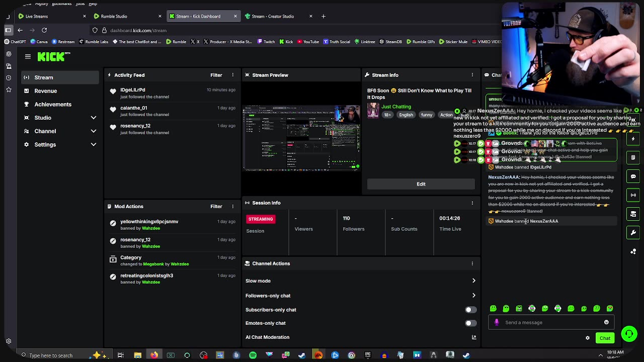Select the Just Chatting category link
644x362 pixels.
point(396,107)
